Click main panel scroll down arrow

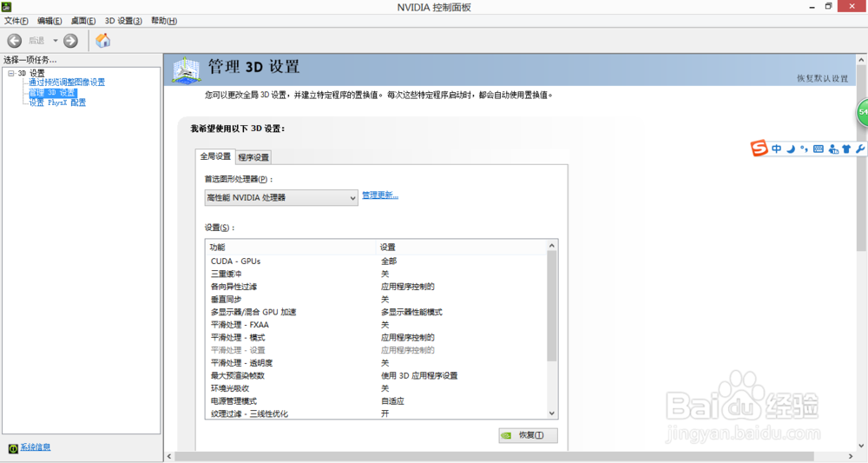[861, 445]
